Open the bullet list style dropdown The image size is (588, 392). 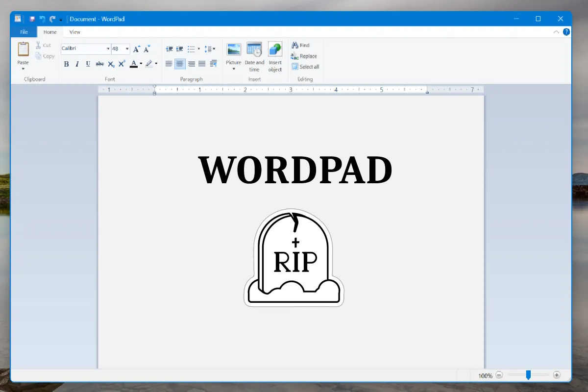pos(198,49)
